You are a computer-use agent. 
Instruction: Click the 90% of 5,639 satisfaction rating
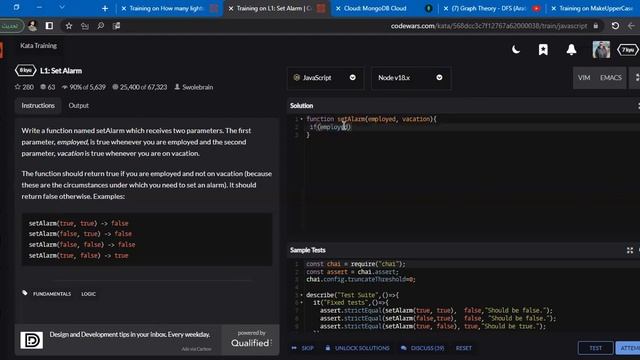[84, 87]
